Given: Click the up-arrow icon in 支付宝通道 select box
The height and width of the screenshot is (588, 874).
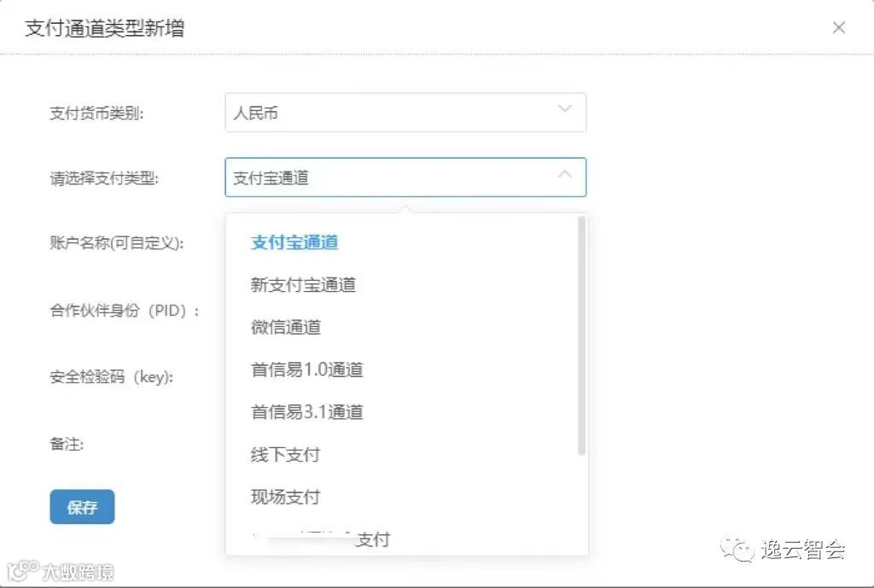Looking at the screenshot, I should click(565, 174).
